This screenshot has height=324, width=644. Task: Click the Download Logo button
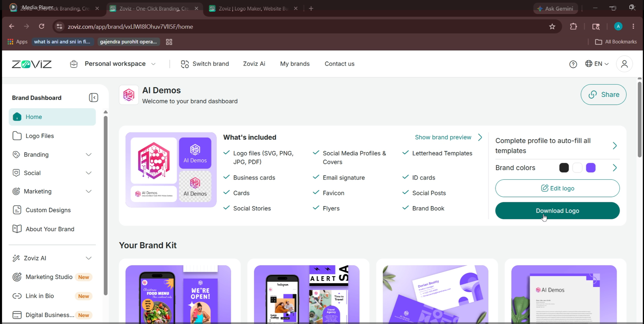[x=557, y=211]
